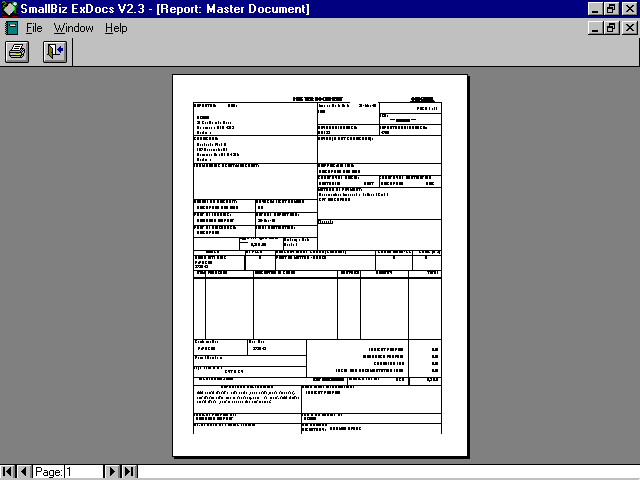Minimize the SmallBiz ExDocs application window
This screenshot has width=640, height=480.
pyautogui.click(x=596, y=9)
